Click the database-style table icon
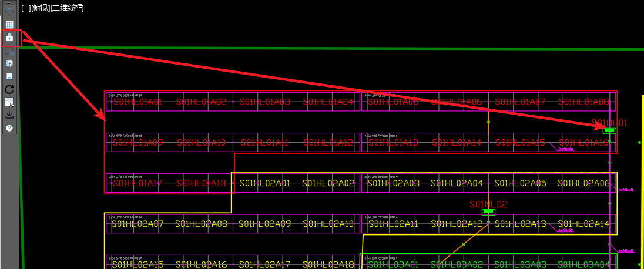This screenshot has width=644, height=269. 9,63
